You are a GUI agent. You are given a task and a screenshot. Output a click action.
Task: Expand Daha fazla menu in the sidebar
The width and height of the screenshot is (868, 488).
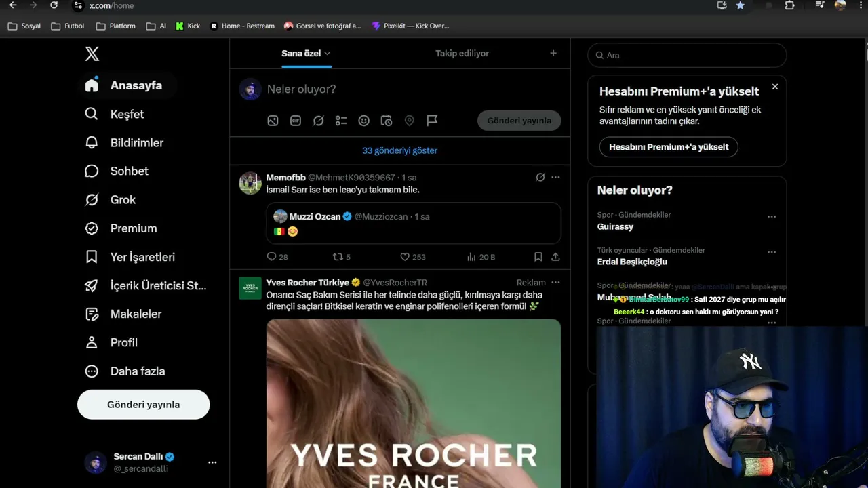click(125, 371)
